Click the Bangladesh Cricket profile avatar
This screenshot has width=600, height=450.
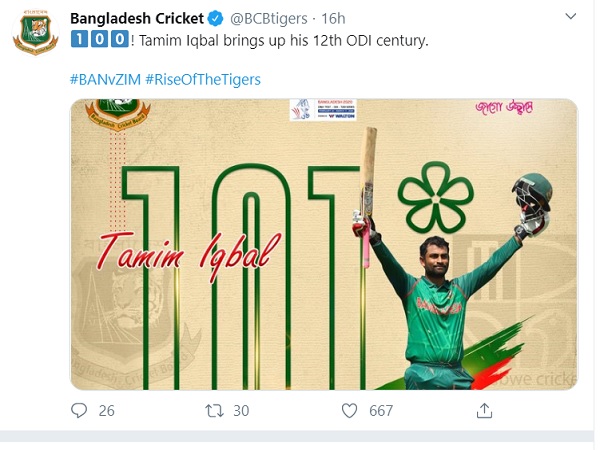(35, 33)
